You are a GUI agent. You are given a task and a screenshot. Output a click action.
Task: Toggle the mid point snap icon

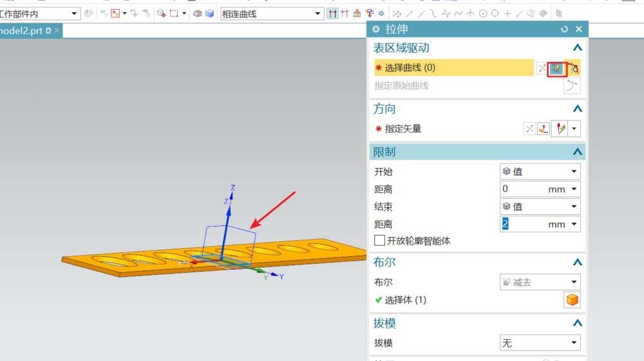(421, 14)
